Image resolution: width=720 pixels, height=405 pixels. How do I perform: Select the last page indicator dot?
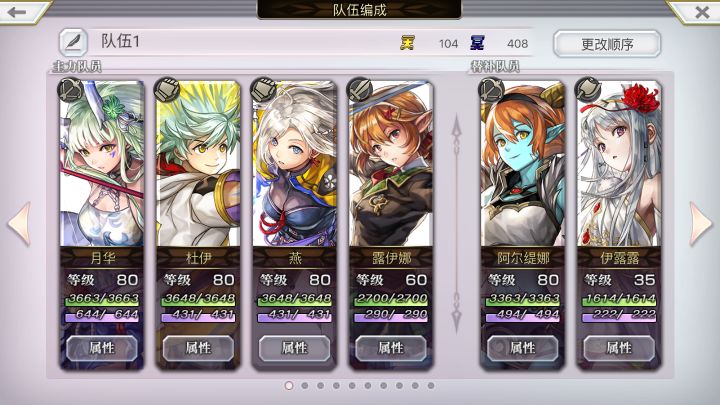pyautogui.click(x=431, y=386)
